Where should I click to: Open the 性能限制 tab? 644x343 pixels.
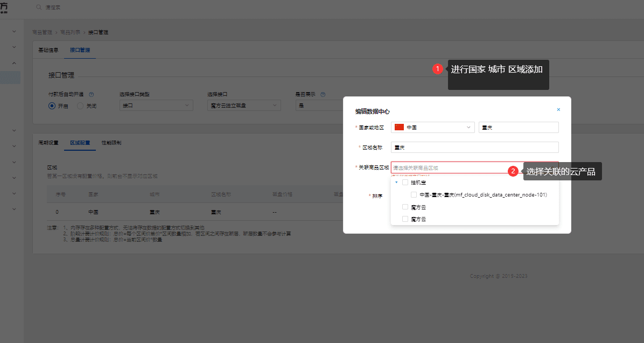click(x=111, y=143)
